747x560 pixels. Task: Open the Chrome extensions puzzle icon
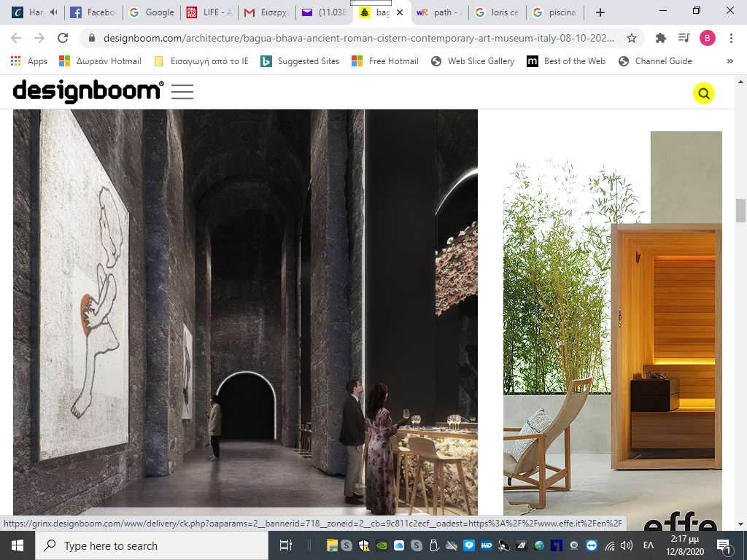[x=661, y=38]
